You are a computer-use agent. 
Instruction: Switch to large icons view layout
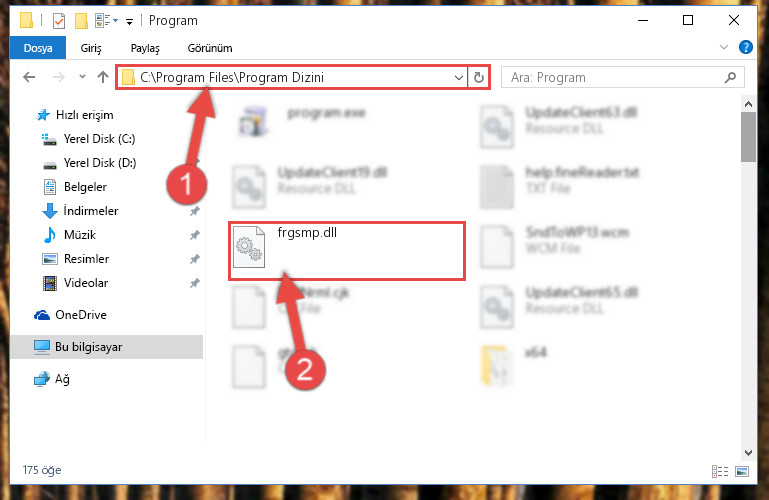click(742, 471)
